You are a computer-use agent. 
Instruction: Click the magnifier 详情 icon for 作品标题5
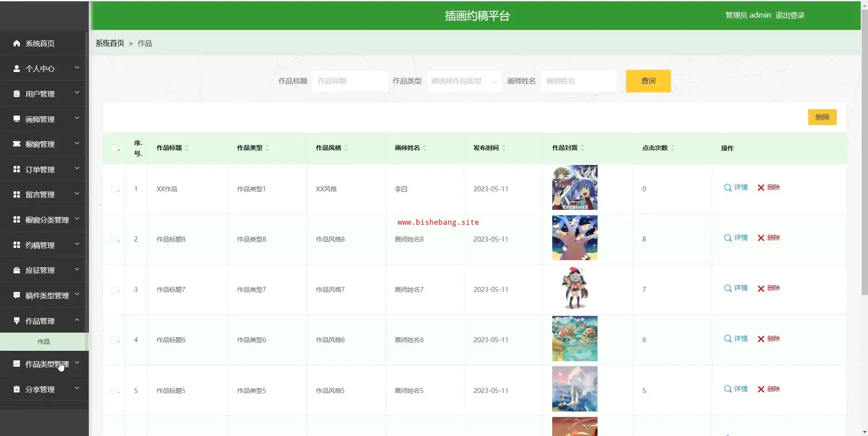click(728, 389)
